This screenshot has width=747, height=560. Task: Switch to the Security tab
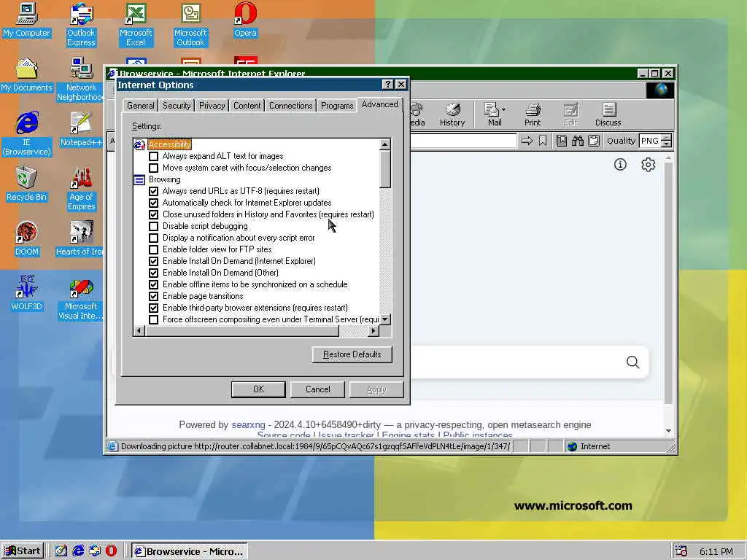177,106
